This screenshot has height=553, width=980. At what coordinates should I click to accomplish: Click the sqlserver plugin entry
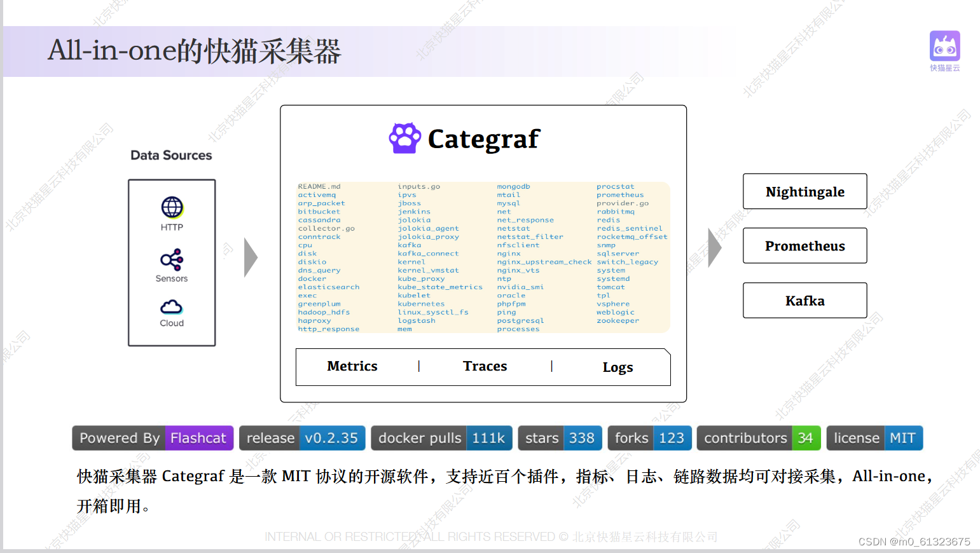pyautogui.click(x=618, y=254)
